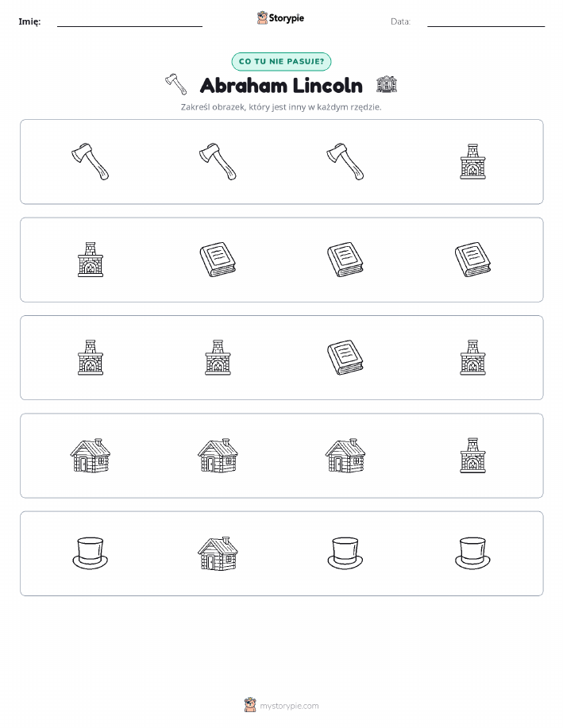Click the "Co tu nie pasuje?" badge
This screenshot has width=563, height=728.
[x=281, y=62]
